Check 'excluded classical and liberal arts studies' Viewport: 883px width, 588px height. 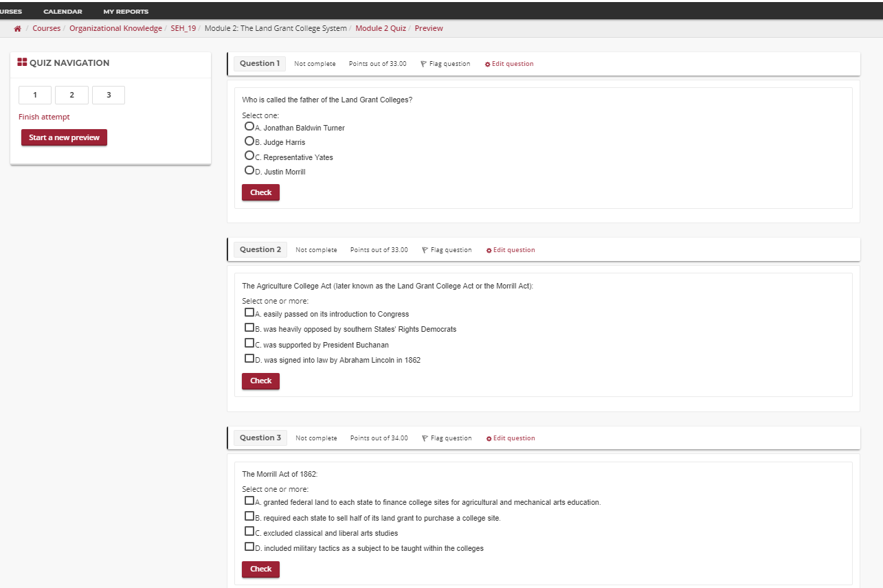tap(249, 532)
